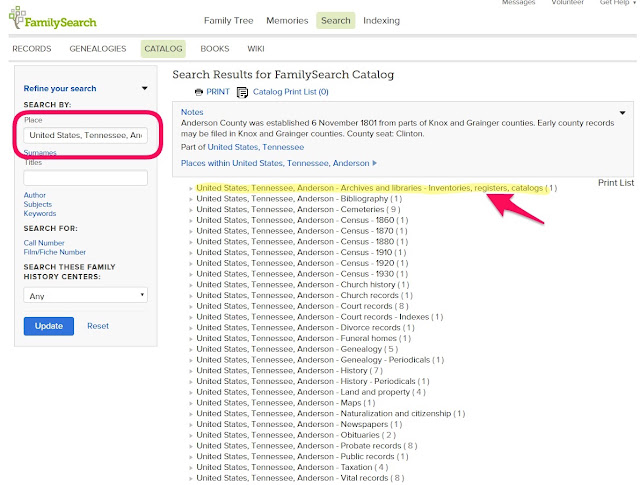Open Anderson - Land and property entry
The width and height of the screenshot is (640, 485).
(311, 392)
